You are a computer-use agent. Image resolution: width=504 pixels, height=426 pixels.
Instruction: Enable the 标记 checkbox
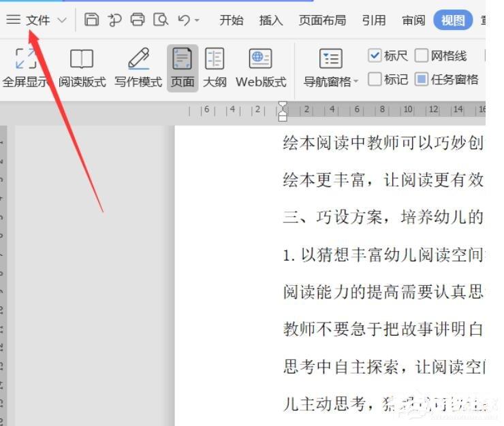coord(375,79)
